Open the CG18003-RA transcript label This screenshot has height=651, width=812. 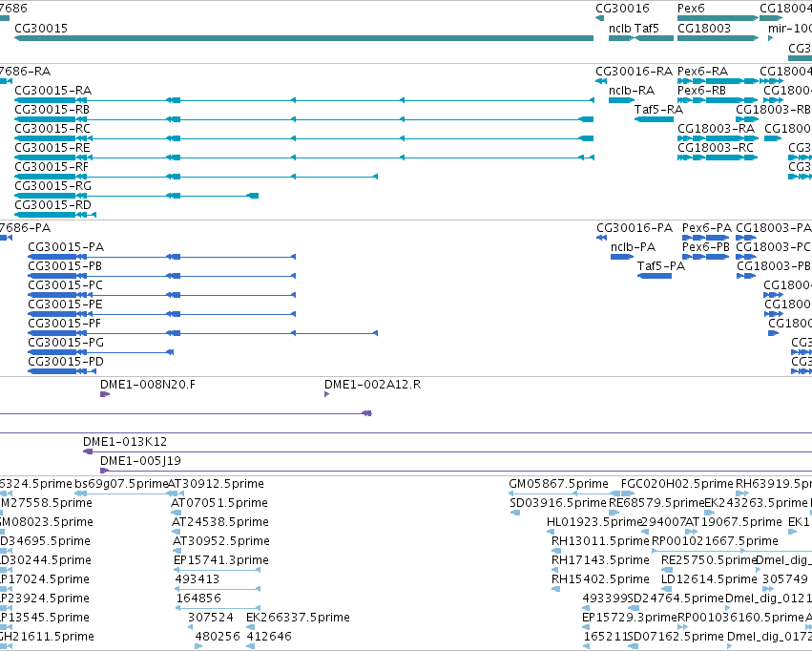[x=717, y=129]
